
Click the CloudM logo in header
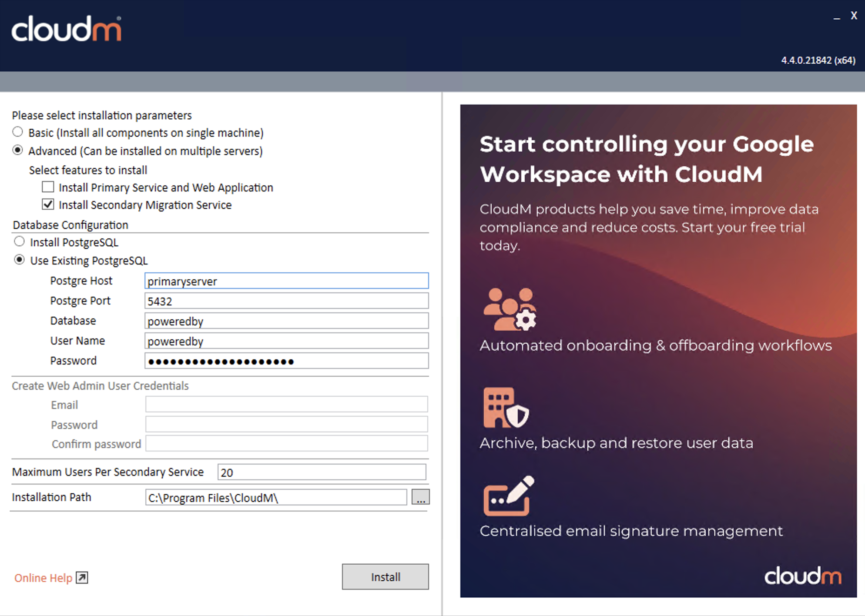point(67,29)
